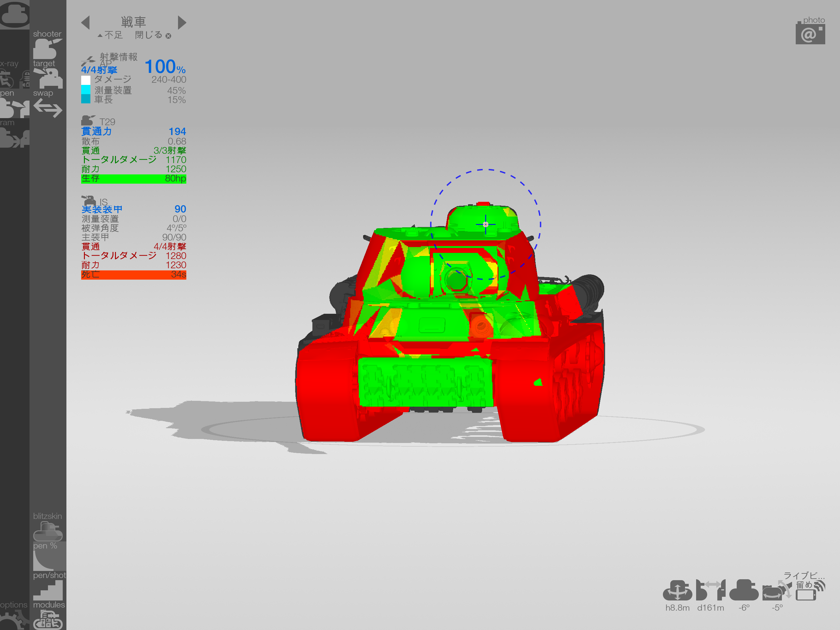Screen dimensions: 840x630
Task: Click the green lower hull plate
Action: point(426,382)
